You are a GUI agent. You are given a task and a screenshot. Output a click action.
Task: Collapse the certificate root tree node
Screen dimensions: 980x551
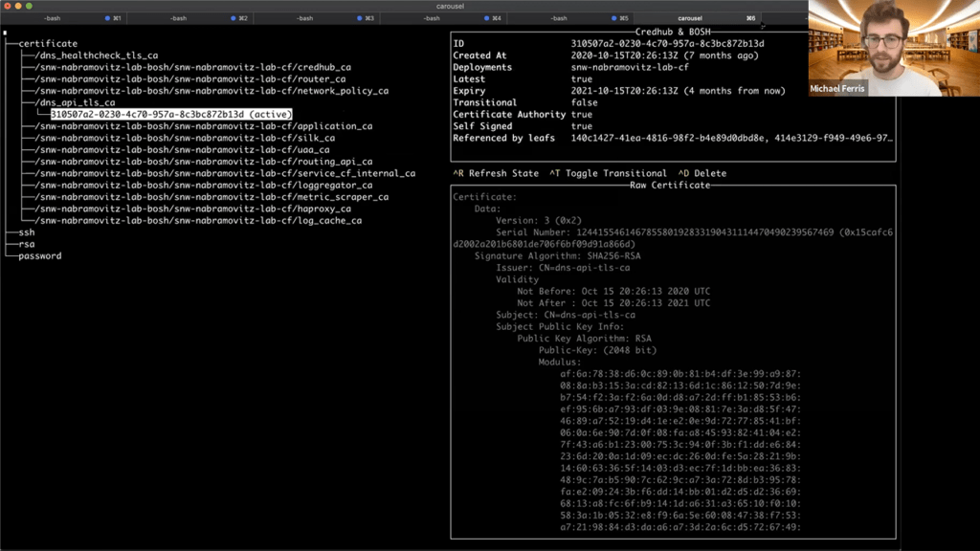click(x=48, y=44)
